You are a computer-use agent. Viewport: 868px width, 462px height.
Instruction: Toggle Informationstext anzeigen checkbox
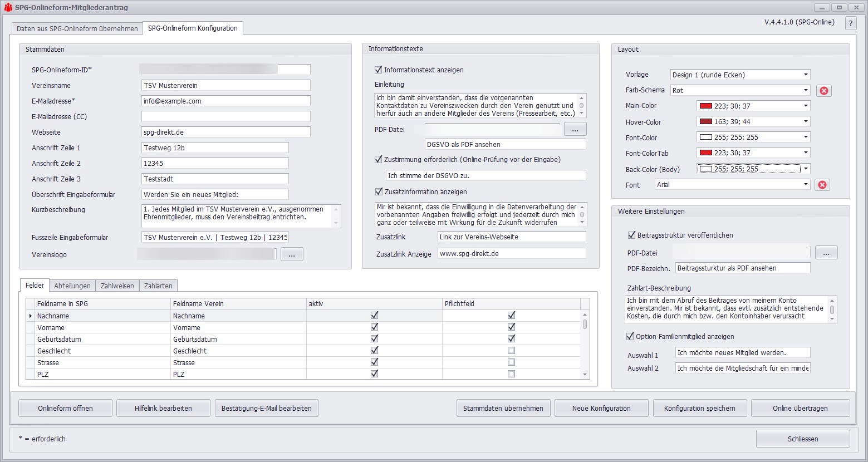(379, 70)
